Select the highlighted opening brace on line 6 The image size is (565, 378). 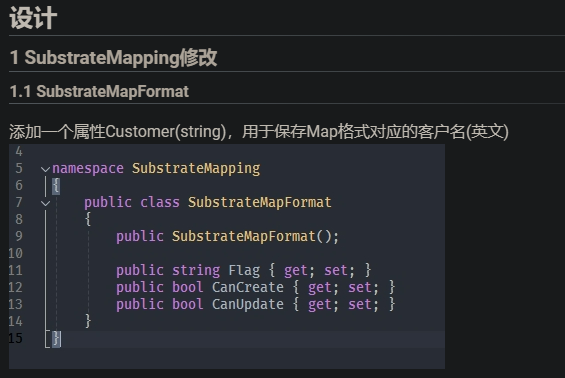click(x=56, y=186)
